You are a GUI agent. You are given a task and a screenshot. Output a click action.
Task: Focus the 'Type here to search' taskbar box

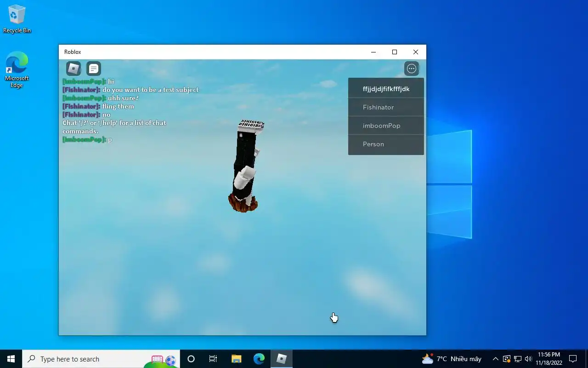101,359
